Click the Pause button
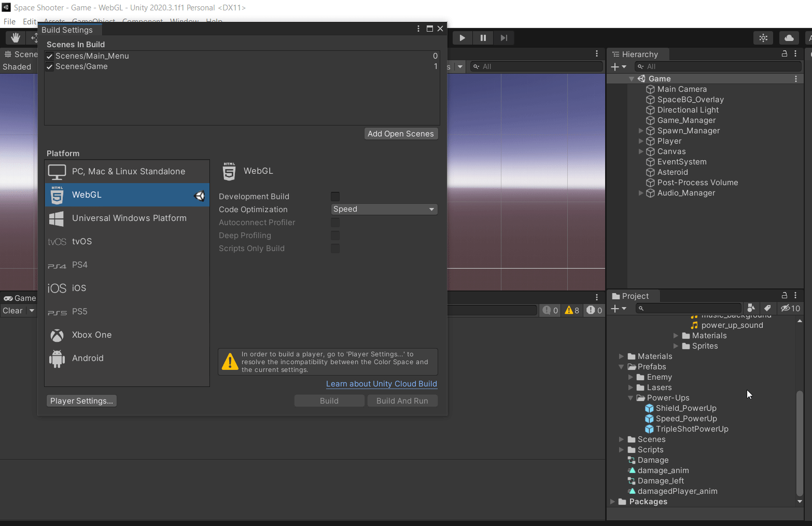Image resolution: width=812 pixels, height=526 pixels. point(483,38)
